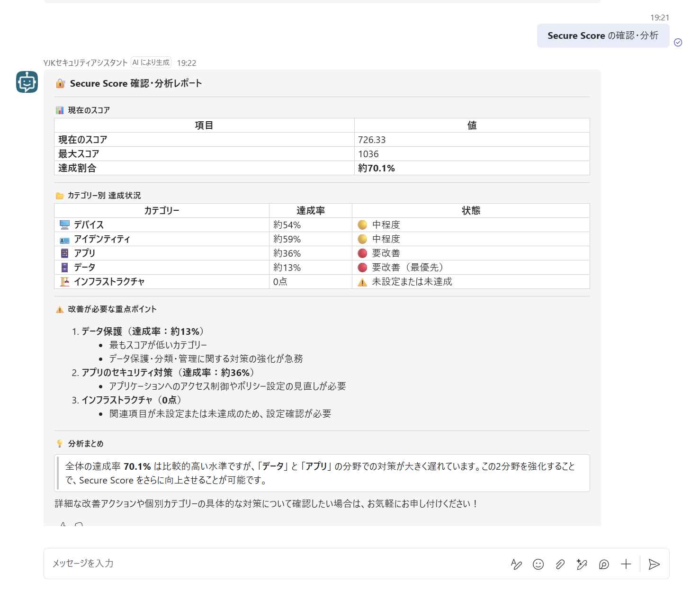
Task: Click the summary quote block about 70.1%
Action: (x=322, y=473)
